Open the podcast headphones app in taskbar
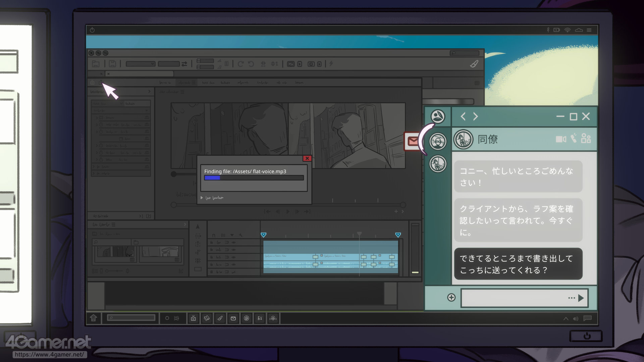644x362 pixels. [273, 318]
